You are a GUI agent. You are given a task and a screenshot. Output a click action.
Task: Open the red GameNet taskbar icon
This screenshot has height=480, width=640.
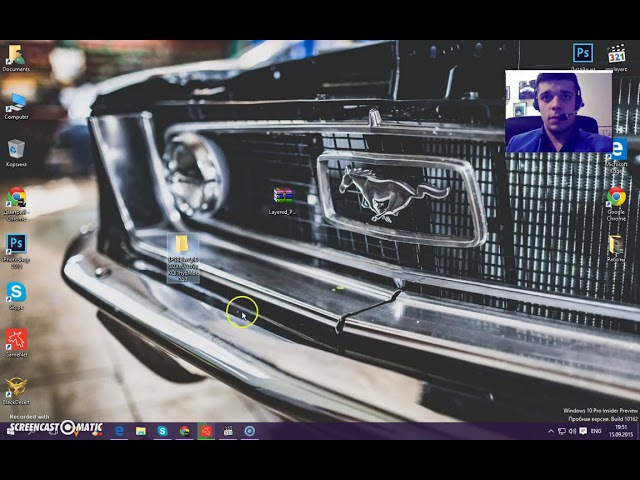click(206, 431)
